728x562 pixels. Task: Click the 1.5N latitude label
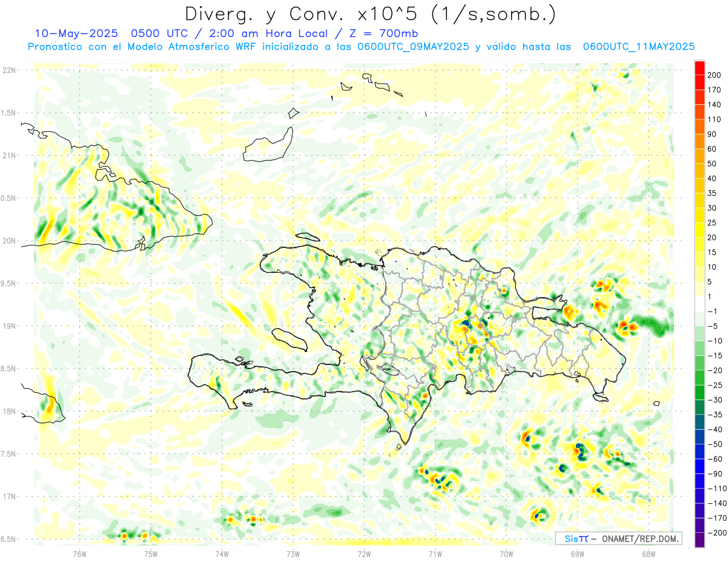tap(9, 113)
